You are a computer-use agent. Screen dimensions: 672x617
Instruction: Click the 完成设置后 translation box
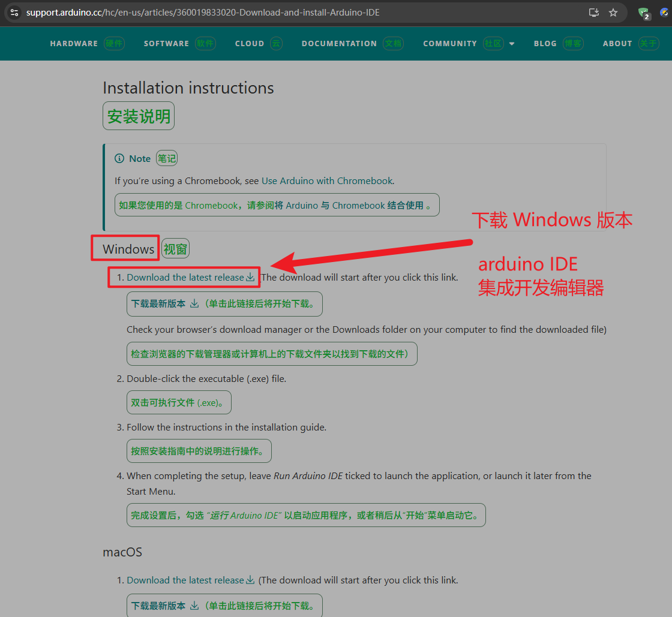306,515
